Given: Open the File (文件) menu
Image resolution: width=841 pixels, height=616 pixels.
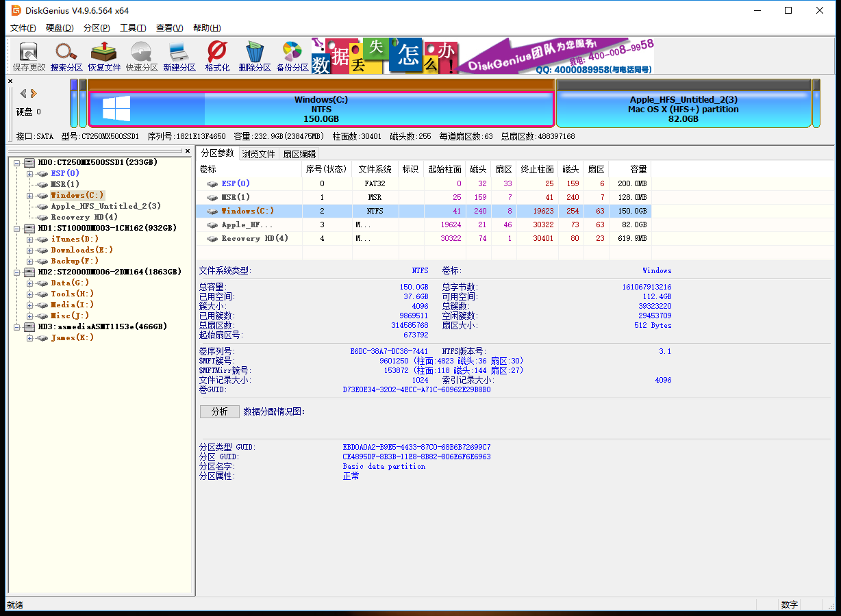Looking at the screenshot, I should (x=23, y=28).
